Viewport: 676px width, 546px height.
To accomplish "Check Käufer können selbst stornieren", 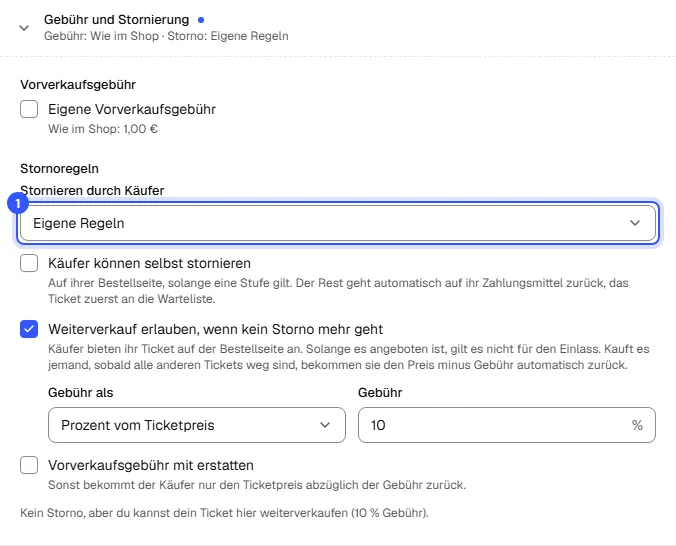I will point(29,263).
